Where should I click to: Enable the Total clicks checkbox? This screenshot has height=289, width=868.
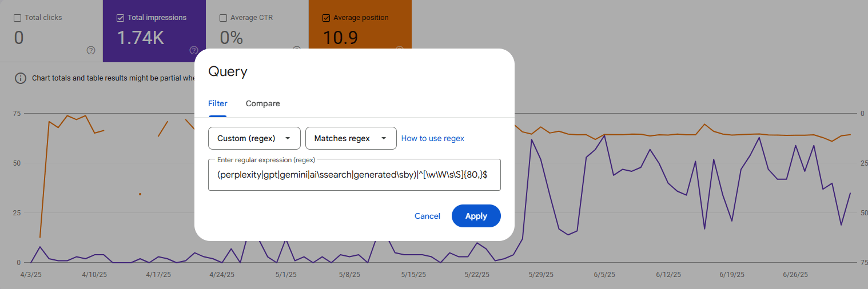(x=17, y=18)
